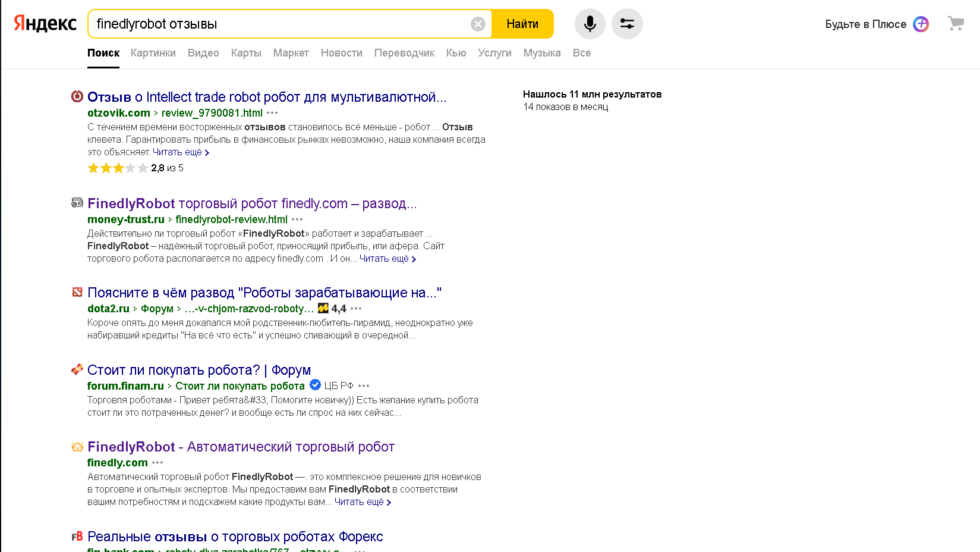This screenshot has width=980, height=552.
Task: Click the money-trust.ru result favicon
Action: (x=77, y=203)
